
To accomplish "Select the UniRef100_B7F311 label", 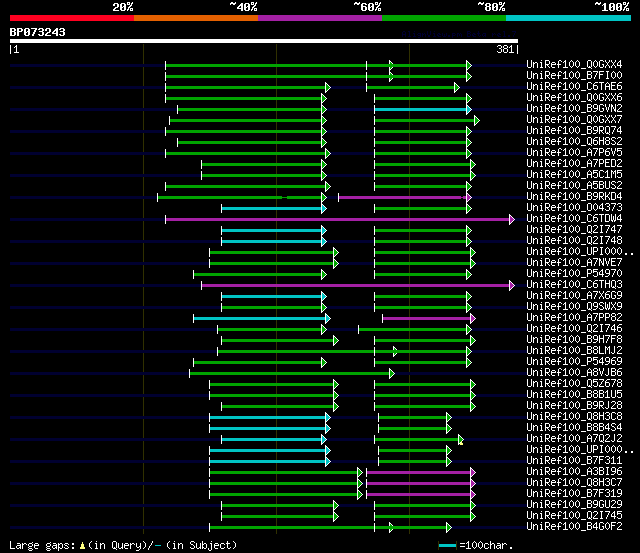I will [x=574, y=461].
